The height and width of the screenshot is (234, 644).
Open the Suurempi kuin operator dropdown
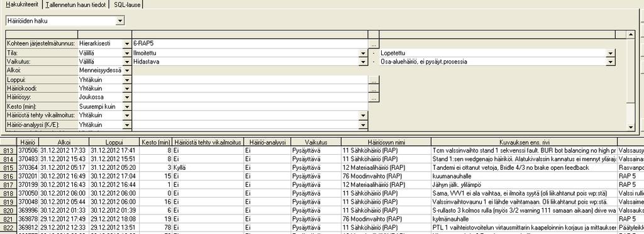tap(126, 107)
